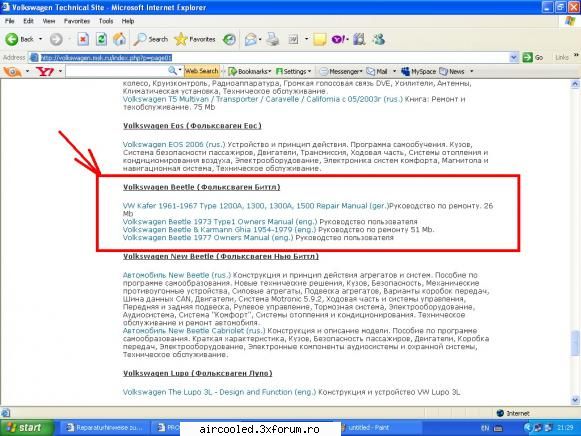Viewport: 581px width, 436px height.
Task: Open Yahoo MySpace toolbar button
Action: click(419, 71)
